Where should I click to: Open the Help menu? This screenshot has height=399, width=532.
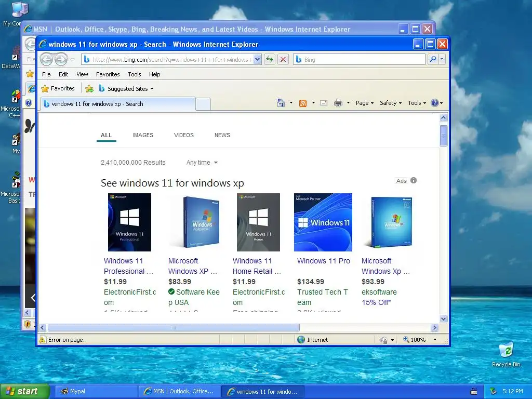point(155,74)
